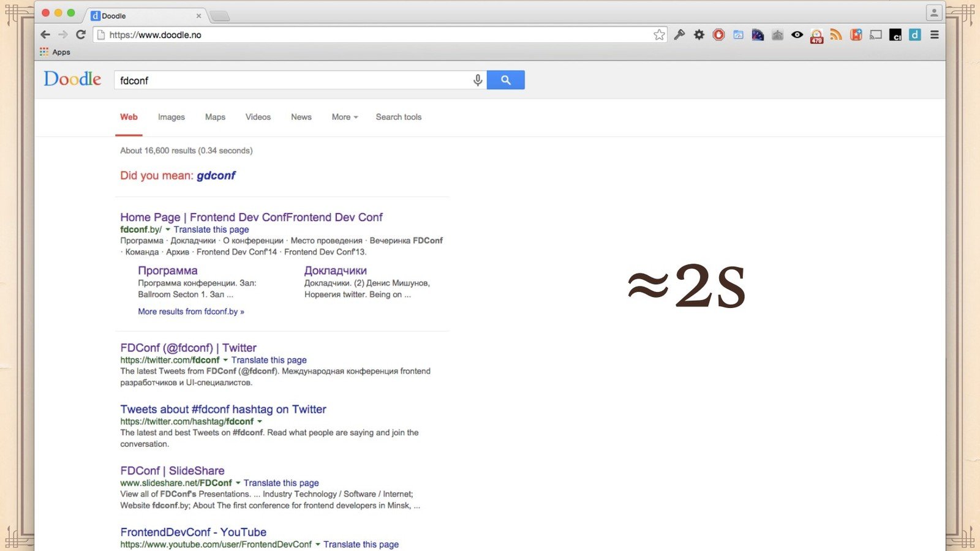The height and width of the screenshot is (551, 980).
Task: Switch to Images results
Action: point(171,117)
